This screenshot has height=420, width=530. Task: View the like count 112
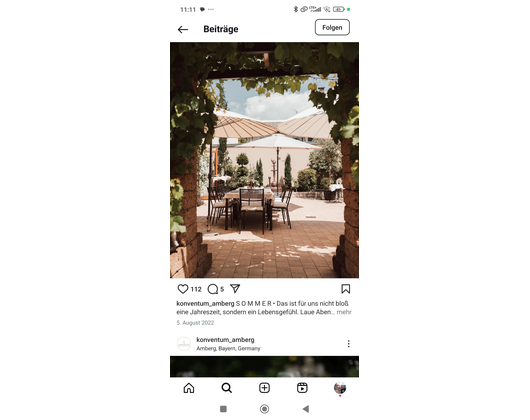[x=196, y=289]
